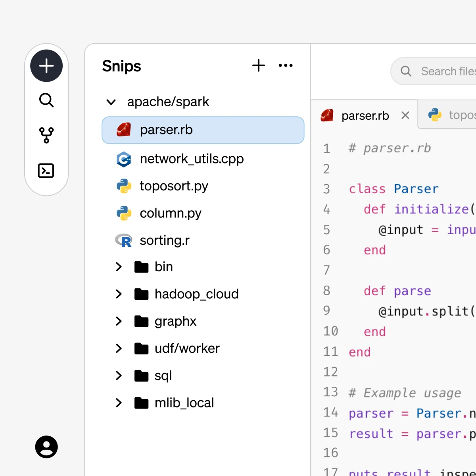Click the Python icon beside column.py
476x476 pixels.
point(124,213)
